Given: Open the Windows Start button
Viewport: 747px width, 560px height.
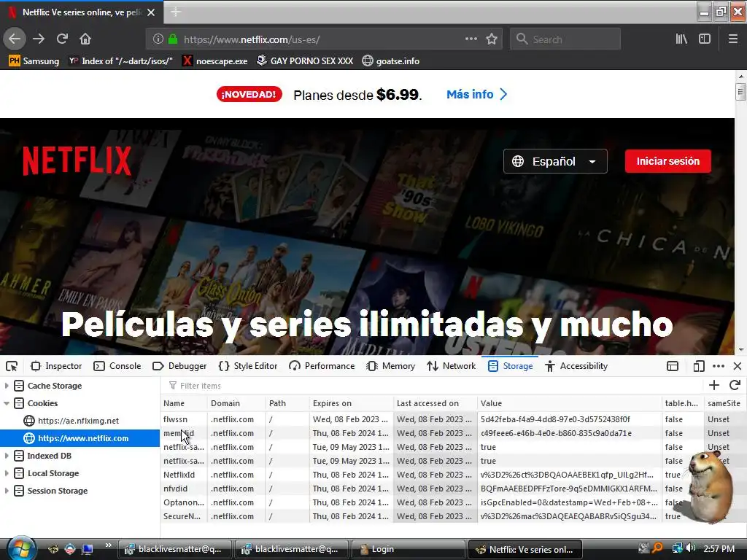Looking at the screenshot, I should click(x=20, y=548).
